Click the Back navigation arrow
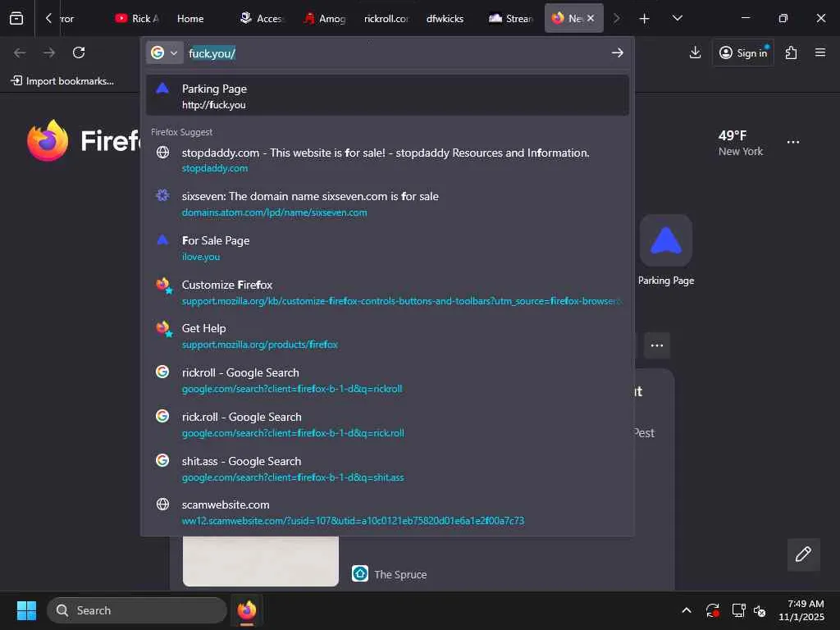Screen dimensions: 840x630 click(x=20, y=52)
